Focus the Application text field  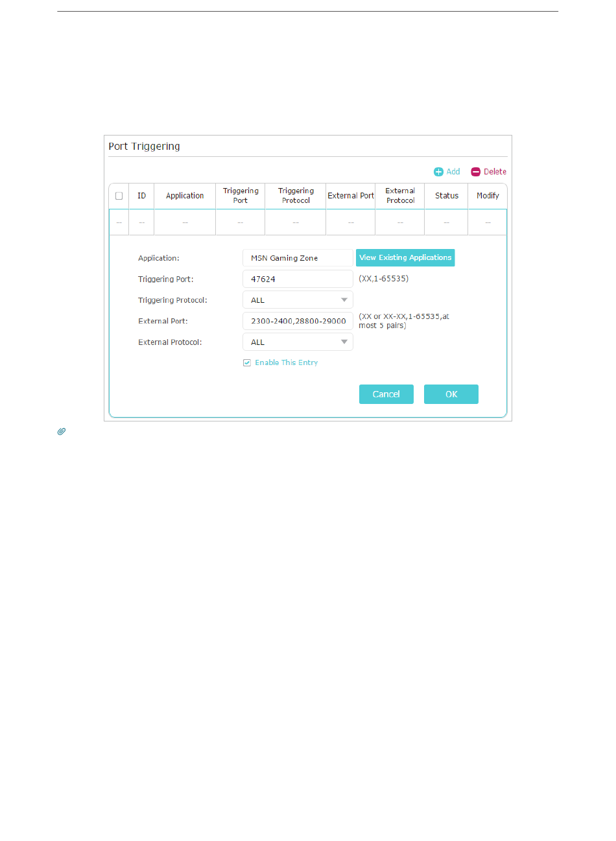coord(298,258)
